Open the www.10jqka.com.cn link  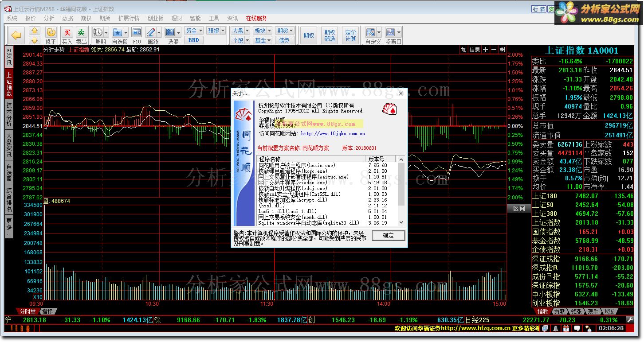click(333, 133)
